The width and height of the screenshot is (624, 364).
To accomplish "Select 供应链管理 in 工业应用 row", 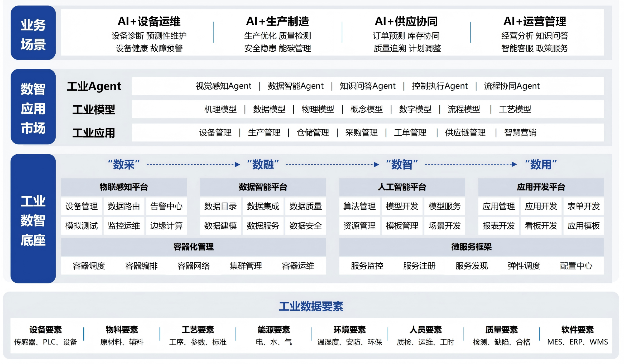I will pyautogui.click(x=465, y=132).
